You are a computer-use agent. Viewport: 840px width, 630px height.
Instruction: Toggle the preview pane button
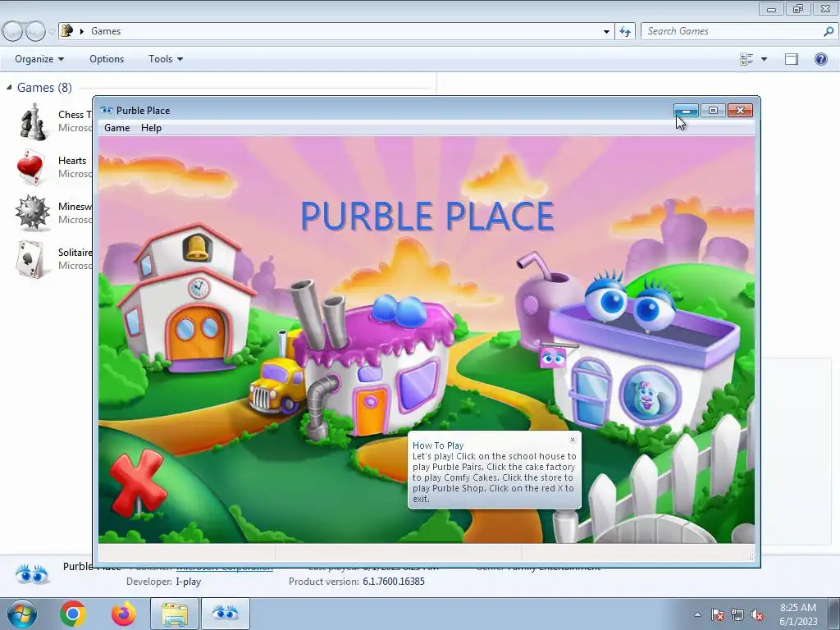(792, 59)
